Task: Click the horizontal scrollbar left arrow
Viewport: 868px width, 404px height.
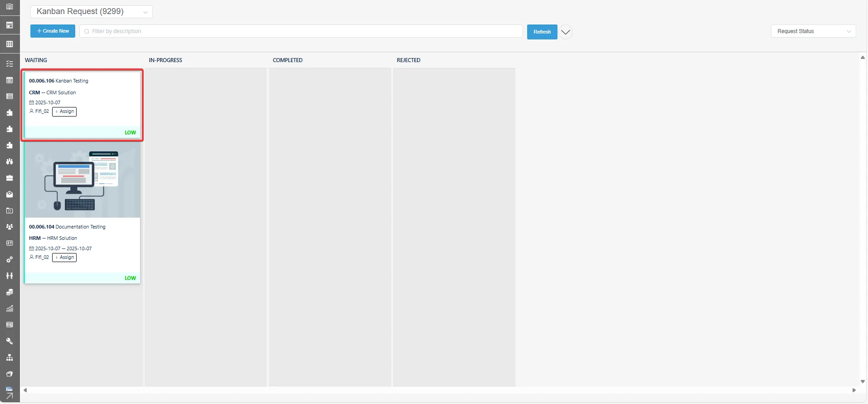Action: pyautogui.click(x=25, y=390)
